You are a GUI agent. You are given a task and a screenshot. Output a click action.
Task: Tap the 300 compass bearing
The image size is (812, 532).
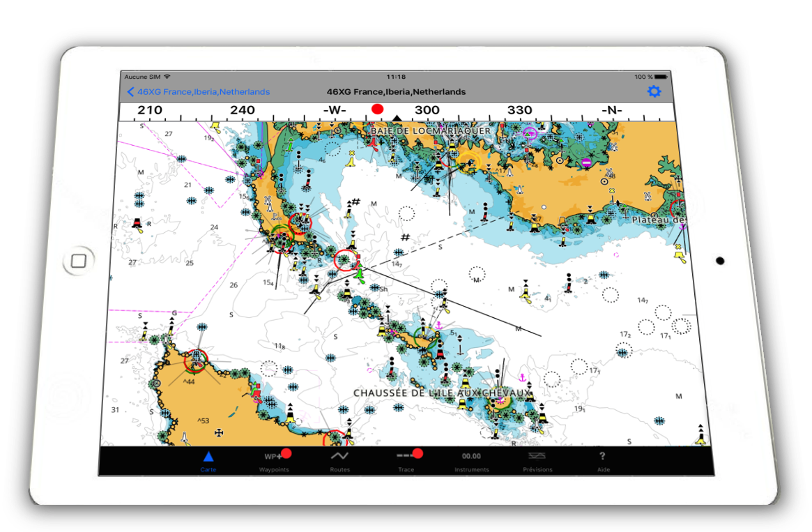(427, 110)
